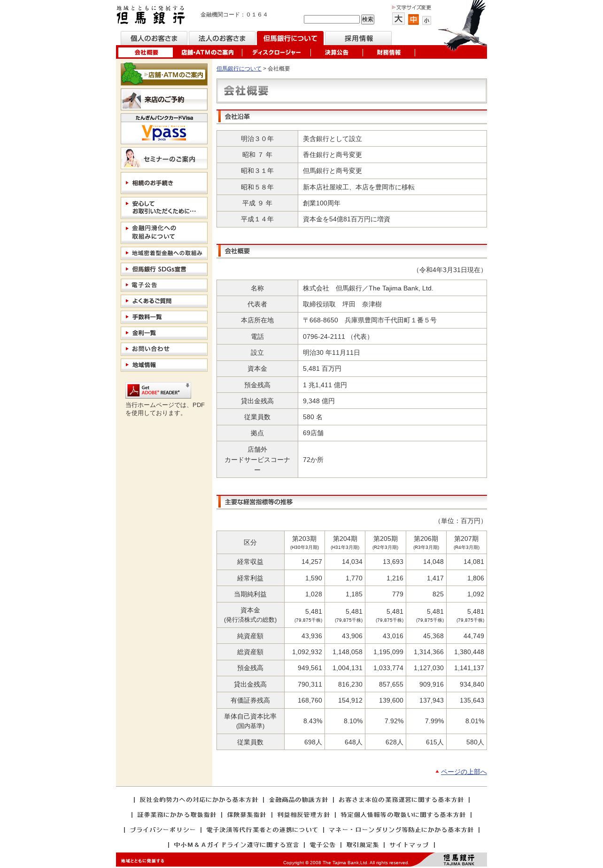The width and height of the screenshot is (603, 868).
Task: Open 電子公告 sidebar item
Action: 164,285
